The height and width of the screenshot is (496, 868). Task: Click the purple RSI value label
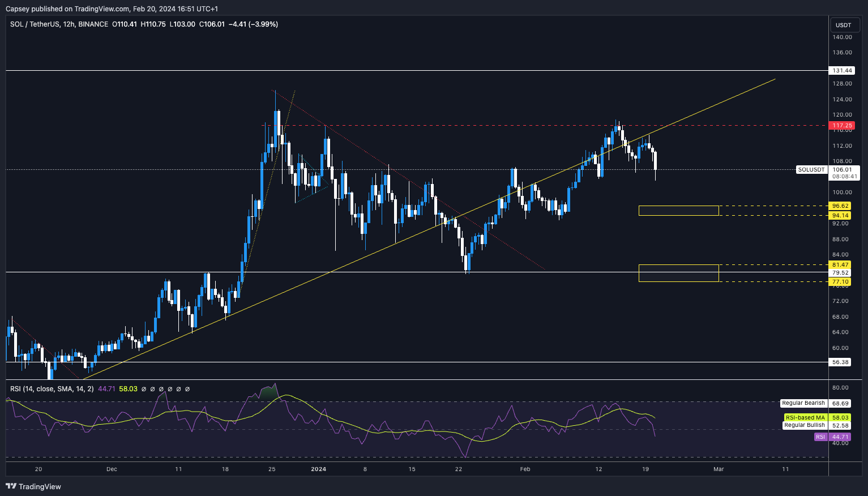(840, 437)
